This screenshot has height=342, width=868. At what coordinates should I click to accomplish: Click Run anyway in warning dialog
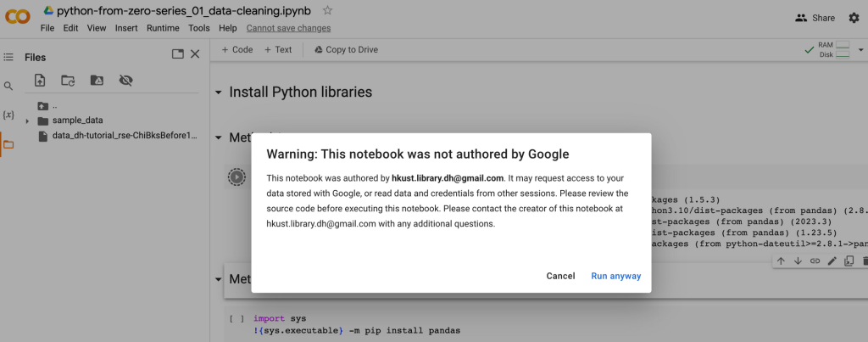(x=615, y=276)
